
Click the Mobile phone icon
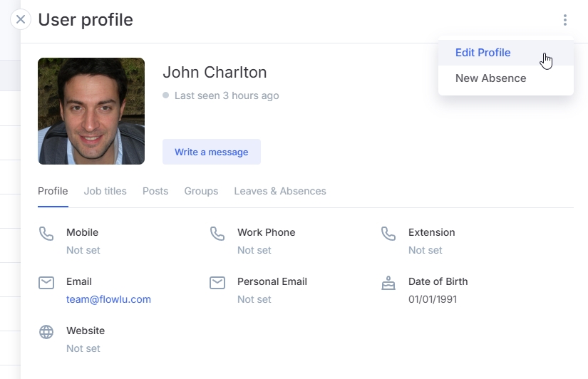46,234
